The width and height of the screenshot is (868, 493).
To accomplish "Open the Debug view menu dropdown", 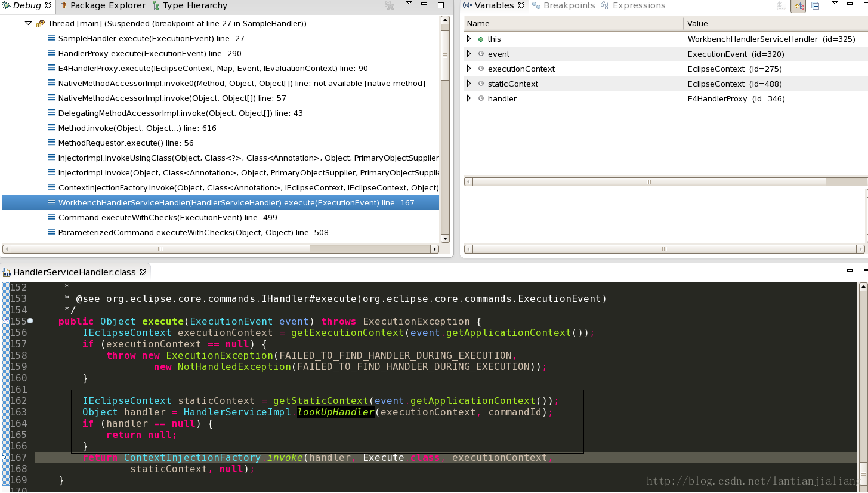I will point(409,4).
